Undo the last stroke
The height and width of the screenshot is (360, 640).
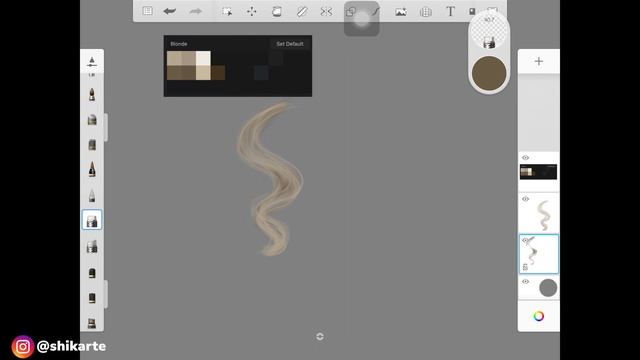click(170, 11)
